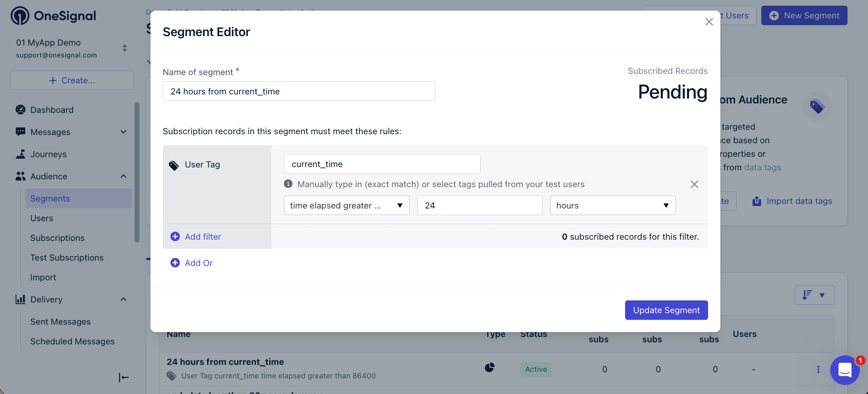Open Test Subscriptions
The width and height of the screenshot is (868, 394).
click(67, 258)
